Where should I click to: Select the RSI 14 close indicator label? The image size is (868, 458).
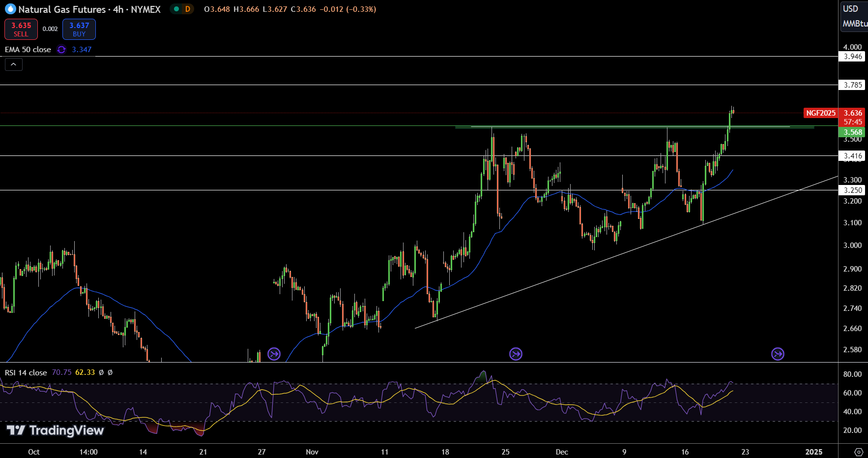[x=26, y=372]
